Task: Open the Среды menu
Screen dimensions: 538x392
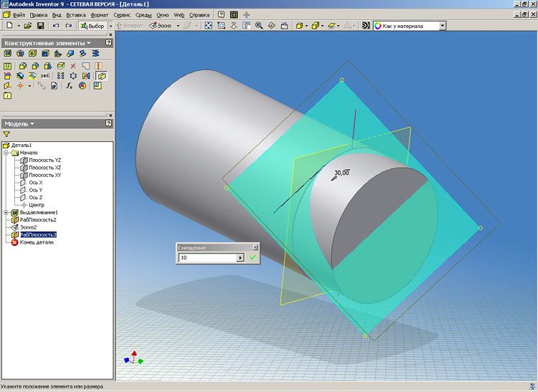Action: click(x=143, y=15)
